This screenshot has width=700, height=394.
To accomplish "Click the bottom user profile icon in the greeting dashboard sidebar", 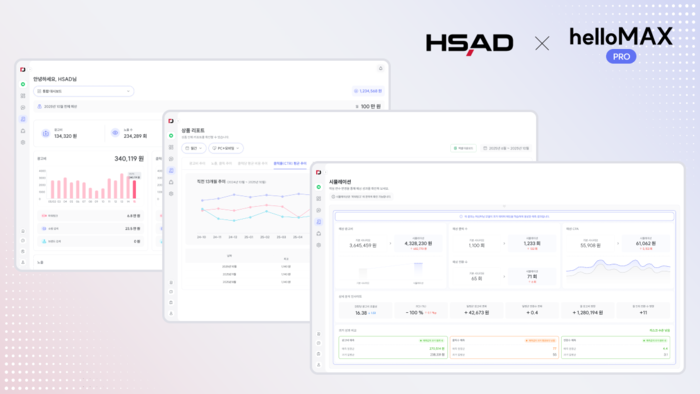I will point(23,262).
